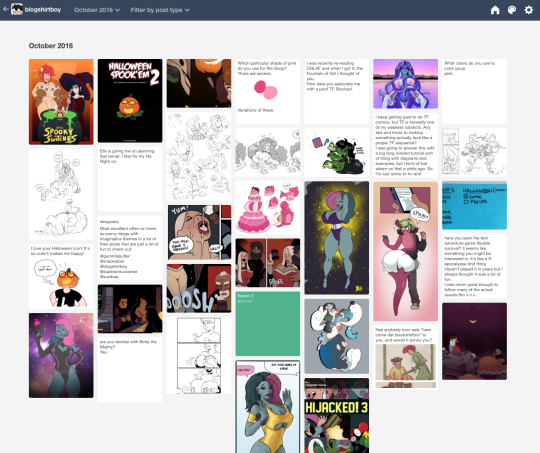The height and width of the screenshot is (453, 540).
Task: Open the yellow swimsuit gray character comic
Action: click(268, 406)
